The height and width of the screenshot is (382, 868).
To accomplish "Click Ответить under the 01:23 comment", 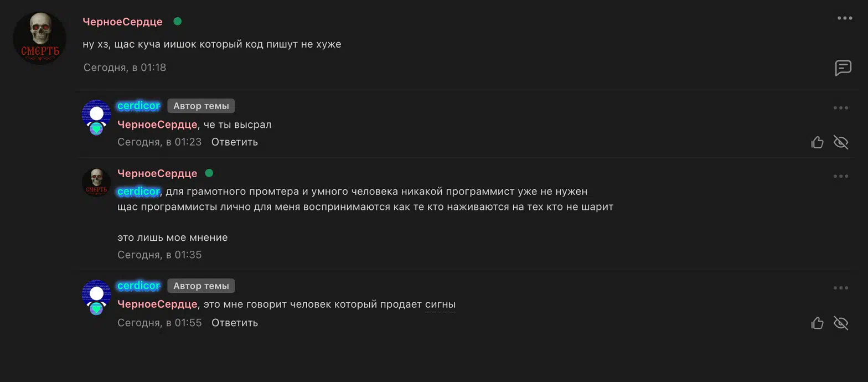I will pos(235,142).
